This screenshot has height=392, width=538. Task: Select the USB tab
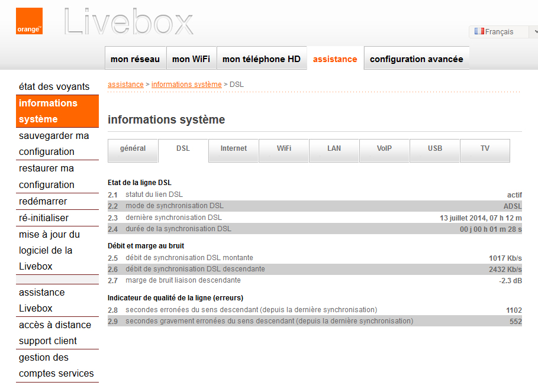[434, 150]
